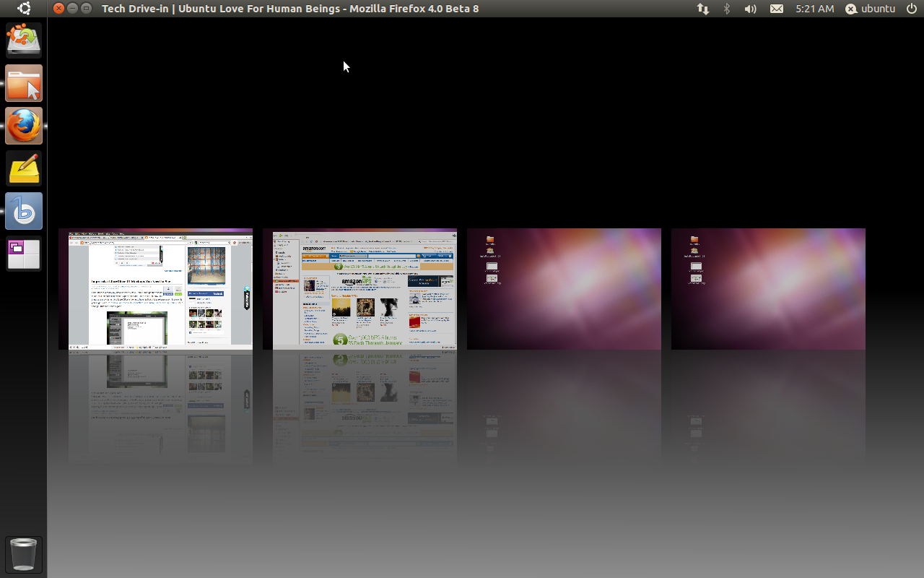
Task: Select the fourth workspace with empty desktop
Action: (768, 289)
